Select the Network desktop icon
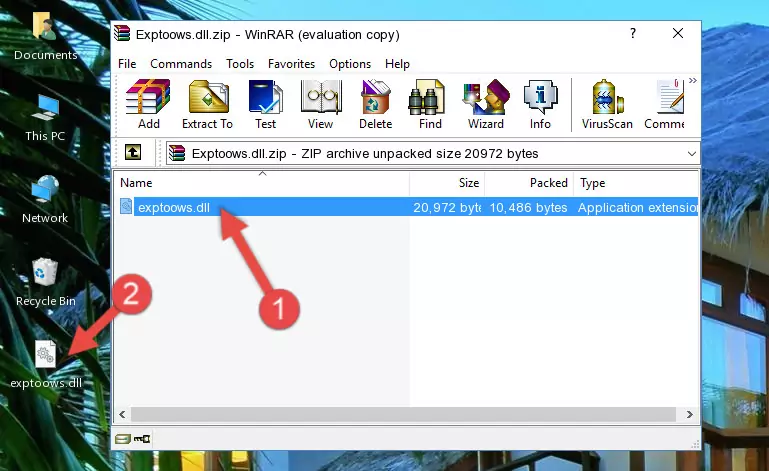Image resolution: width=769 pixels, height=471 pixels. [45, 199]
